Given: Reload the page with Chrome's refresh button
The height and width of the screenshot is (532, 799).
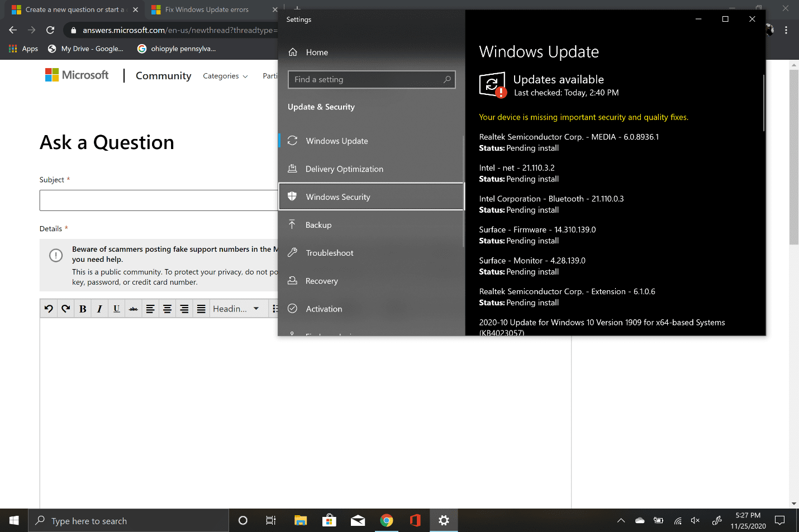Looking at the screenshot, I should point(50,30).
